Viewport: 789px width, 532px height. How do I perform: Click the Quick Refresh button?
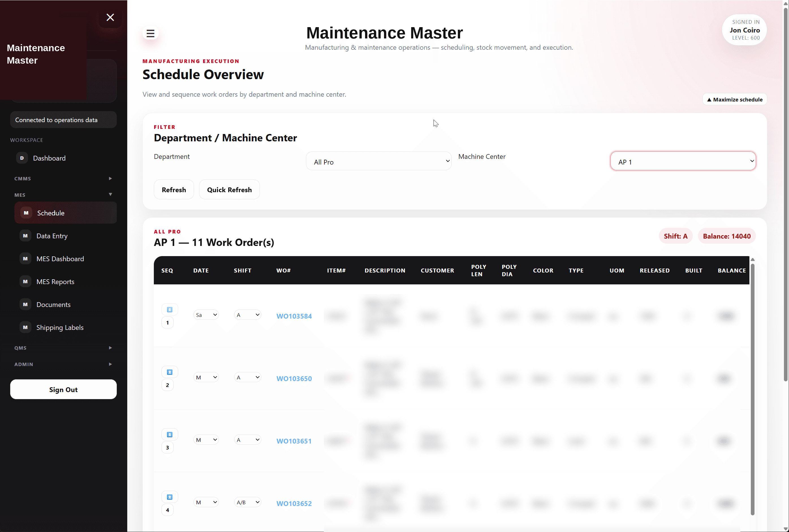229,190
